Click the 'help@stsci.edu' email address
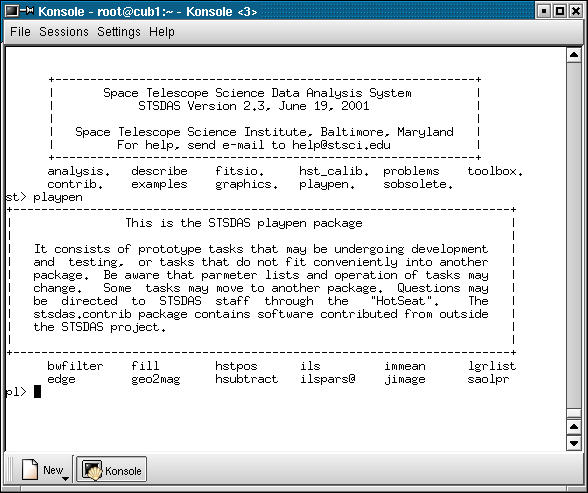Viewport: 588px width, 493px height. (x=341, y=145)
